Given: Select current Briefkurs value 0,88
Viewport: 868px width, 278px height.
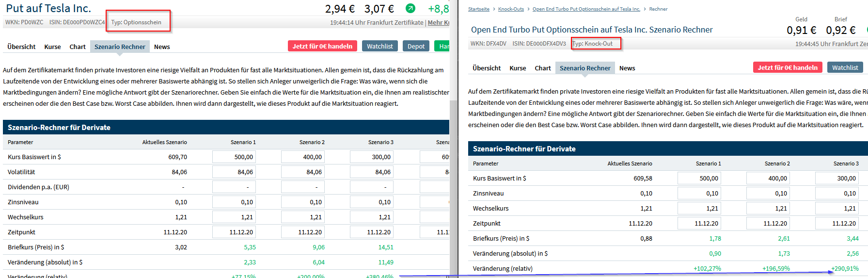Looking at the screenshot, I should [646, 238].
